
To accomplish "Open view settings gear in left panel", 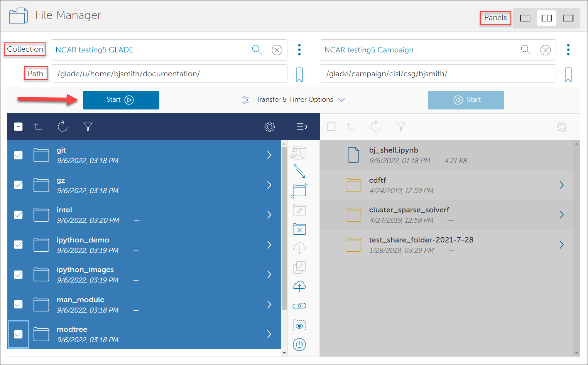I will pos(269,126).
